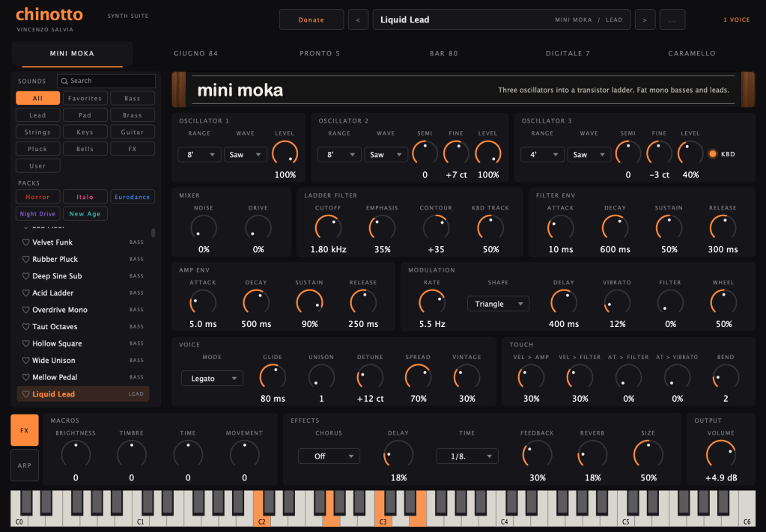Expand the modulation Shape Triangle dropdown

(498, 304)
